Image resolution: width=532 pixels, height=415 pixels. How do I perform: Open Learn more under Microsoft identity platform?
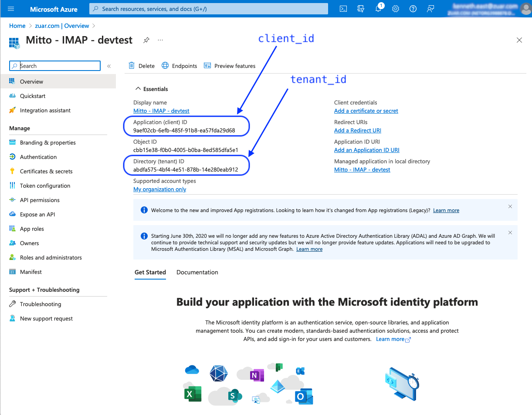click(393, 339)
